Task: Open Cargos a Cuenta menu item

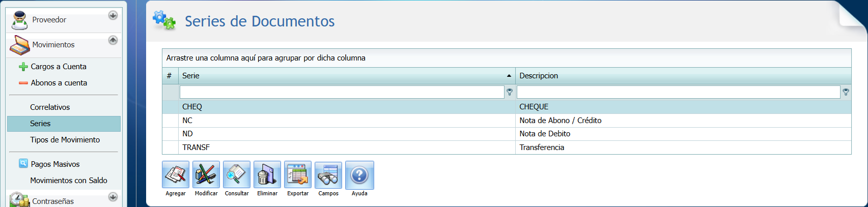Action: [58, 67]
